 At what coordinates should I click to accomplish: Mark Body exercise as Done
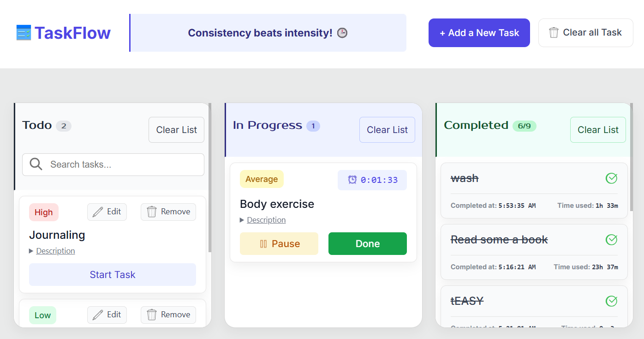(x=368, y=243)
